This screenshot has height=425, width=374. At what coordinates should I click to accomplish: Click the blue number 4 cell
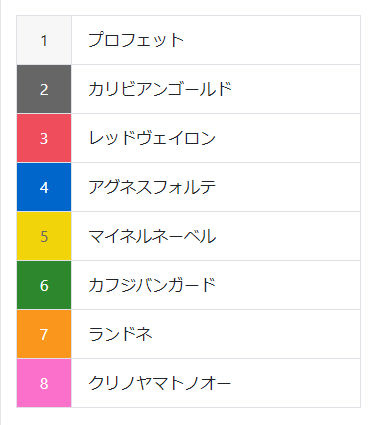pyautogui.click(x=44, y=187)
